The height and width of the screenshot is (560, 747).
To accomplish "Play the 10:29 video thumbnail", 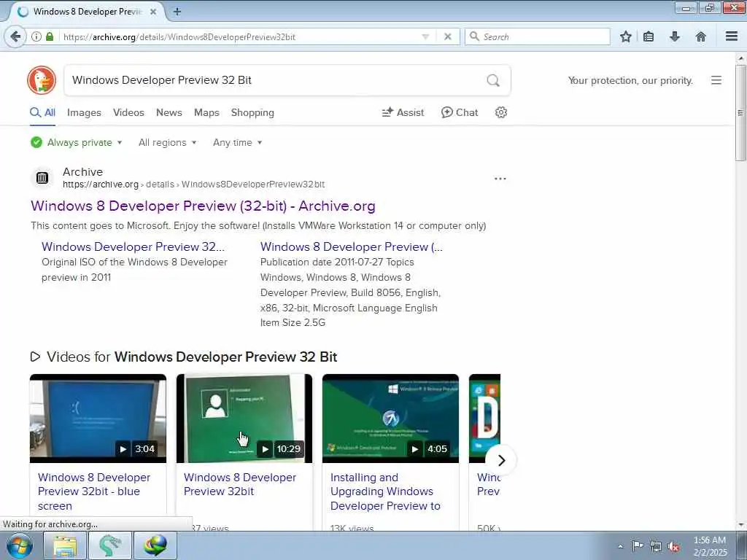I will coord(244,418).
